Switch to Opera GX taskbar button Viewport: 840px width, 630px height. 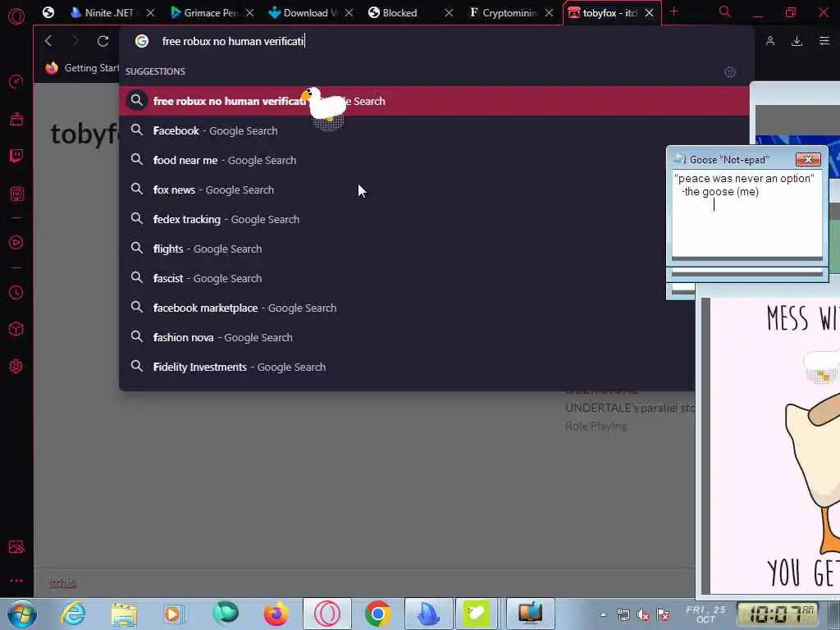[x=326, y=614]
